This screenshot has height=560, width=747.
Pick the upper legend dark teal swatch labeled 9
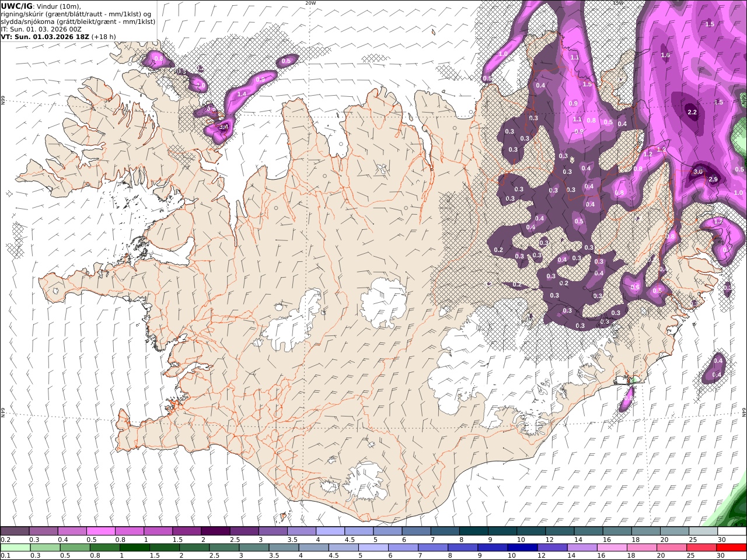(502, 531)
